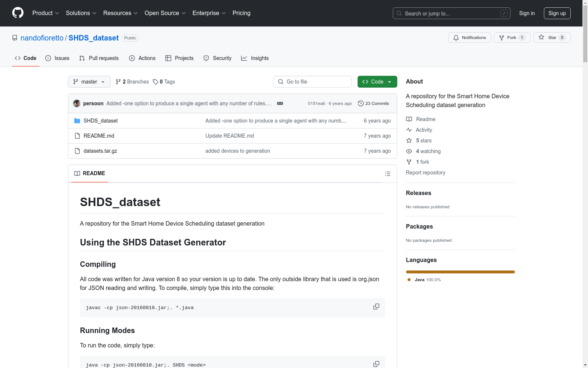View the 0 Tags list

click(x=164, y=82)
